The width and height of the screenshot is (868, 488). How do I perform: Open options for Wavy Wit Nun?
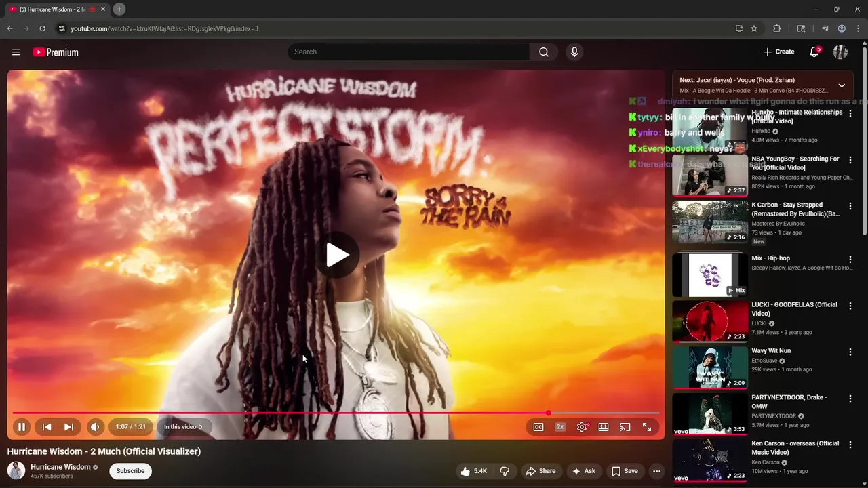[850, 352]
